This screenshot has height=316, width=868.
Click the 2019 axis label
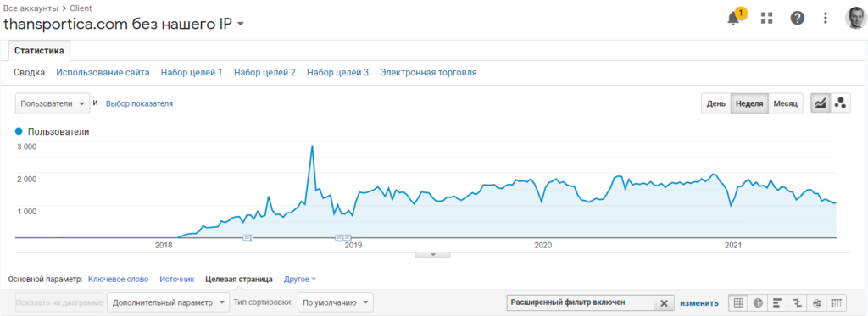[x=353, y=245]
